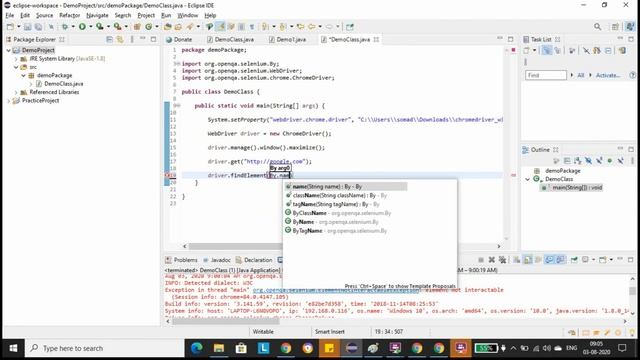Open the Run button dropdown arrow
This screenshot has height=360, width=640.
pos(91,27)
